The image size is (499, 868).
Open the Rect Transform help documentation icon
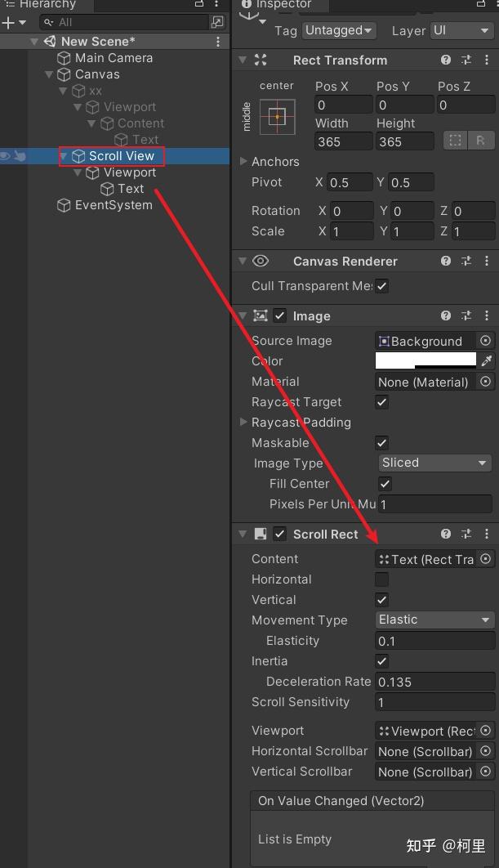[x=445, y=60]
